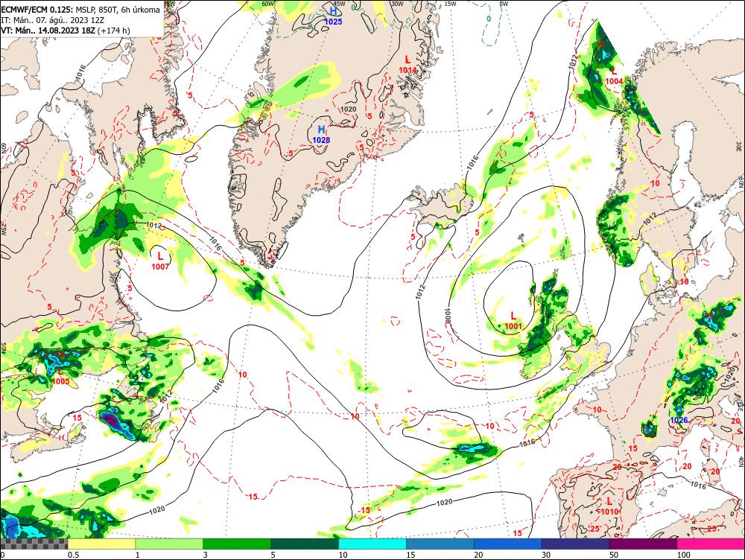Click the '30W' longitude label
The image size is (745, 560).
coord(397,4)
